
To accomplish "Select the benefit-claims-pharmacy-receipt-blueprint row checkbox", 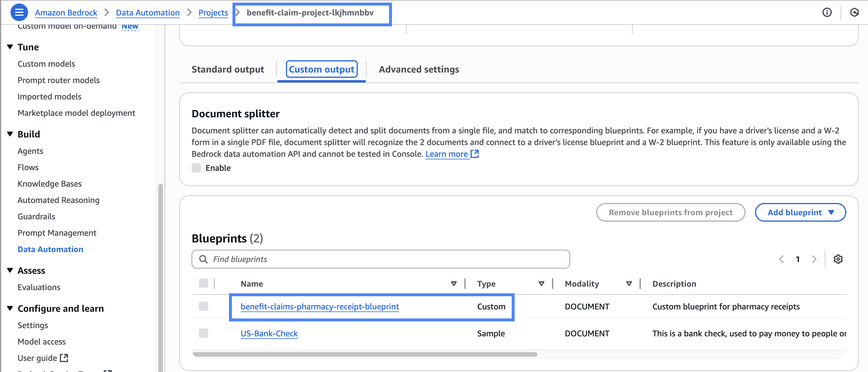I will 204,306.
